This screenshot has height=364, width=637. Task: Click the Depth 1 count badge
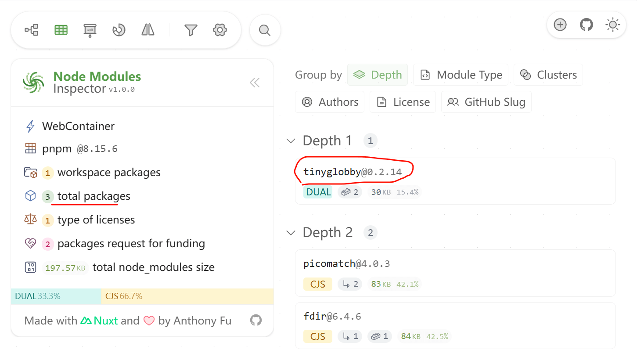(x=370, y=141)
